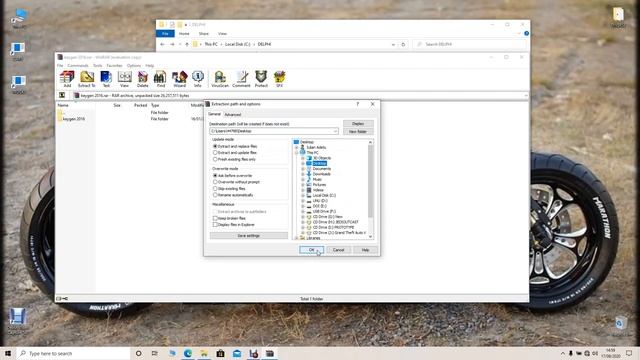Click the back arrow in DELPHI Explorer window
640x360 pixels.
coord(162,44)
